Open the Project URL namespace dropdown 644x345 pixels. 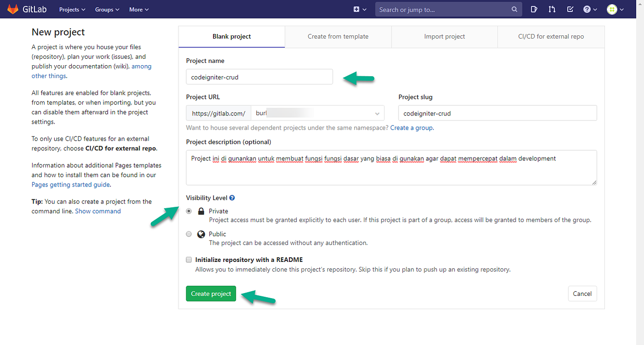[x=377, y=113]
